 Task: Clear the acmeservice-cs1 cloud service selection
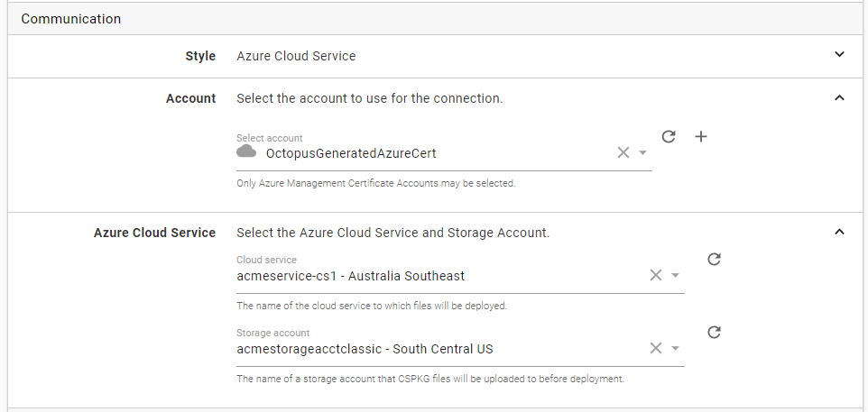tap(656, 276)
